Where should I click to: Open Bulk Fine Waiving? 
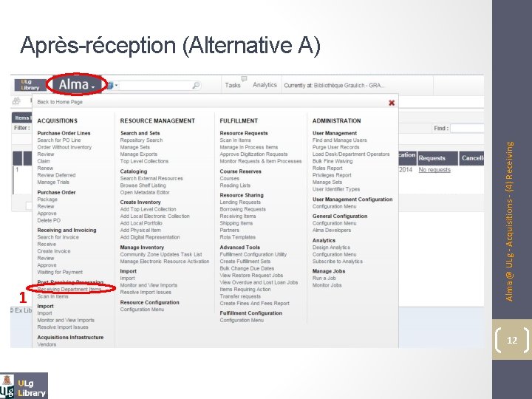(x=332, y=161)
